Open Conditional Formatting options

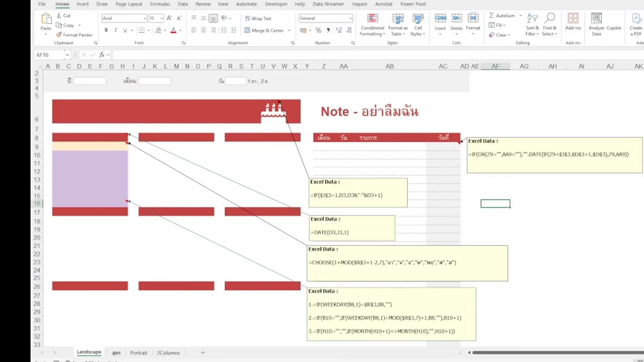click(372, 25)
